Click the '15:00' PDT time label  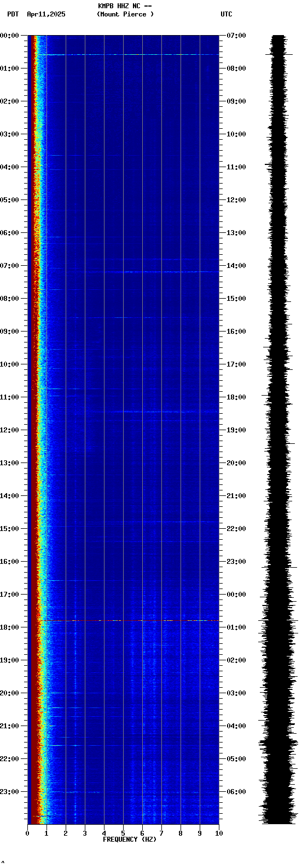coord(9,529)
